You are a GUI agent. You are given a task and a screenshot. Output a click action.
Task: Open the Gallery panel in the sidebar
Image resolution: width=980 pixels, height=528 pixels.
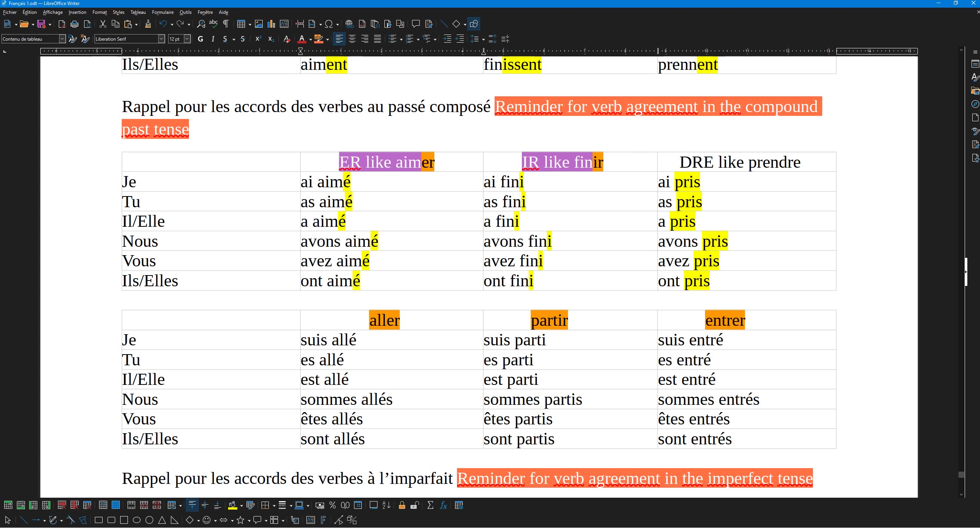(x=975, y=91)
